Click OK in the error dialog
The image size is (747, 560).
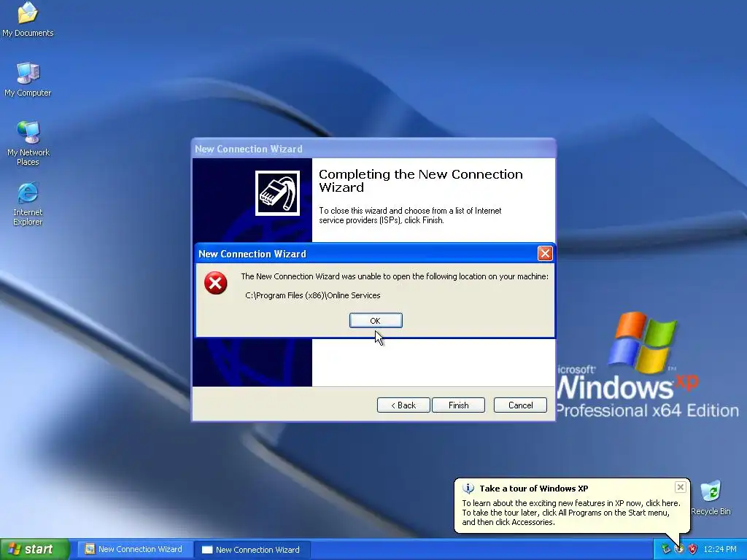click(376, 321)
